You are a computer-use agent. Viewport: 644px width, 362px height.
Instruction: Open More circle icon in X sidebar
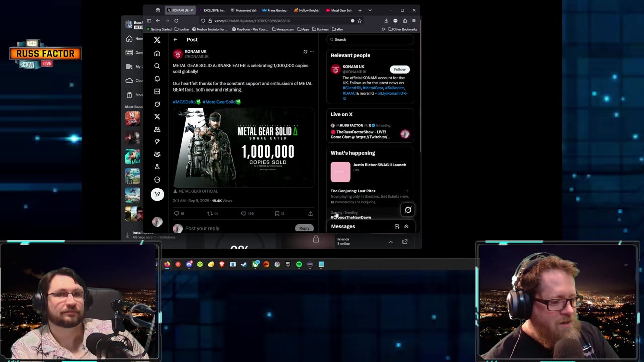click(157, 179)
